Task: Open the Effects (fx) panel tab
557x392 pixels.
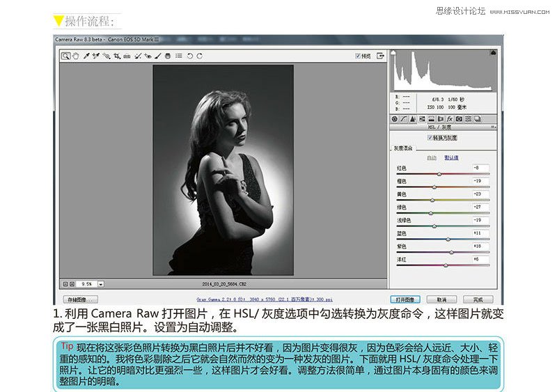Action: click(450, 119)
